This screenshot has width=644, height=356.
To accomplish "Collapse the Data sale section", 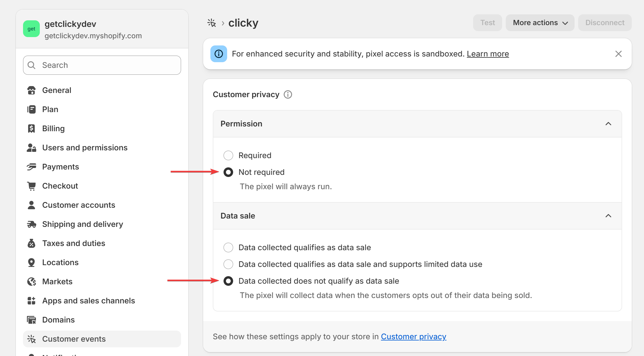I will click(608, 216).
